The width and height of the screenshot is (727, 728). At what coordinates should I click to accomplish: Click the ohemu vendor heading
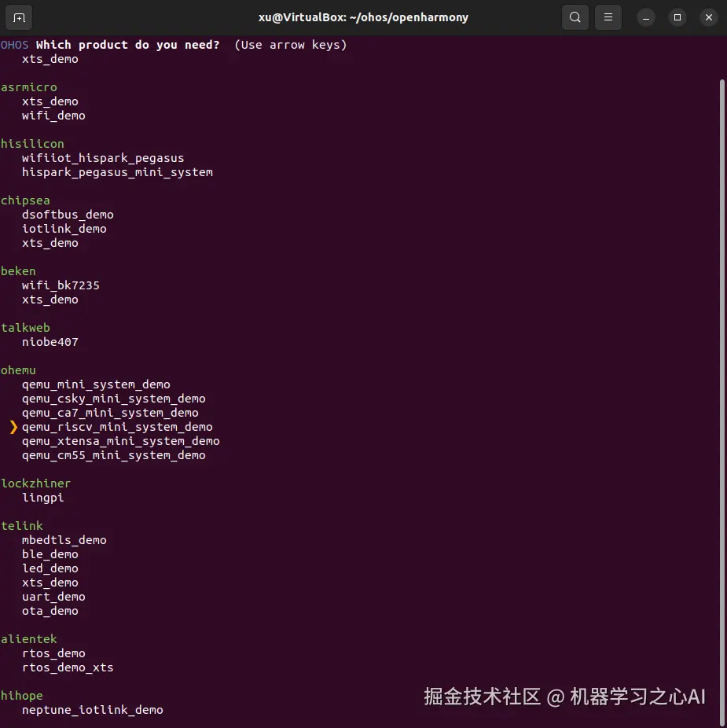coord(18,370)
